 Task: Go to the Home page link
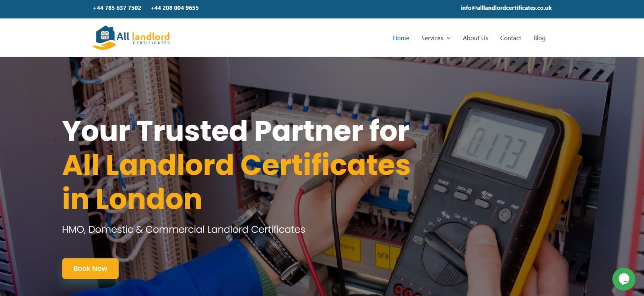(x=400, y=38)
